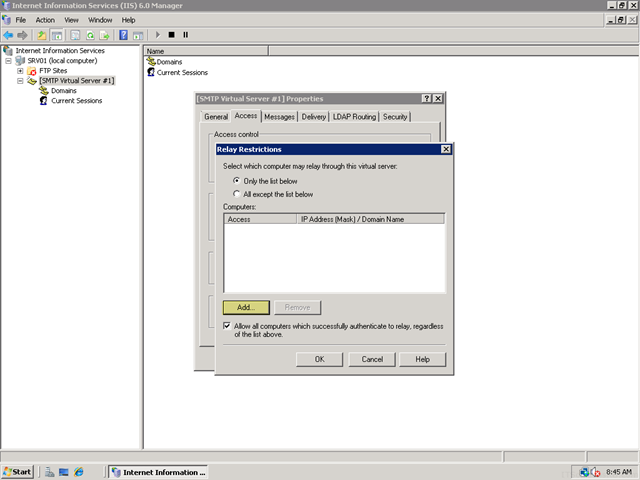This screenshot has width=640, height=480.
Task: Expand the FTP Sites tree node
Action: tap(20, 71)
